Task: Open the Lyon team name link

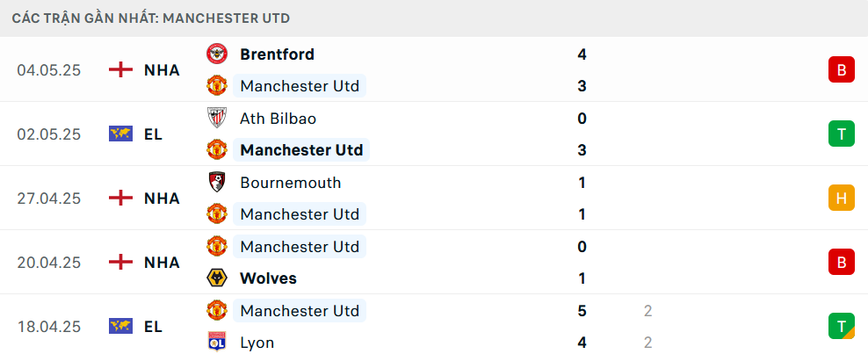Action: tap(257, 343)
